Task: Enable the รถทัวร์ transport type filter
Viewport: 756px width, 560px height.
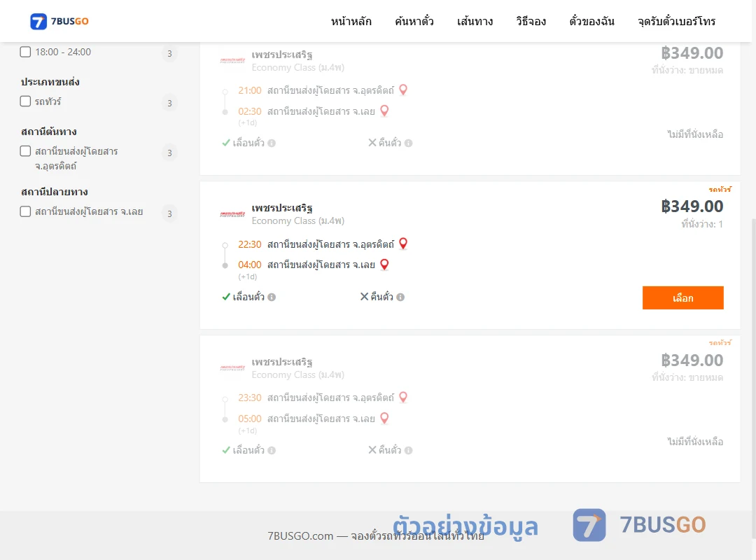Action: tap(26, 101)
